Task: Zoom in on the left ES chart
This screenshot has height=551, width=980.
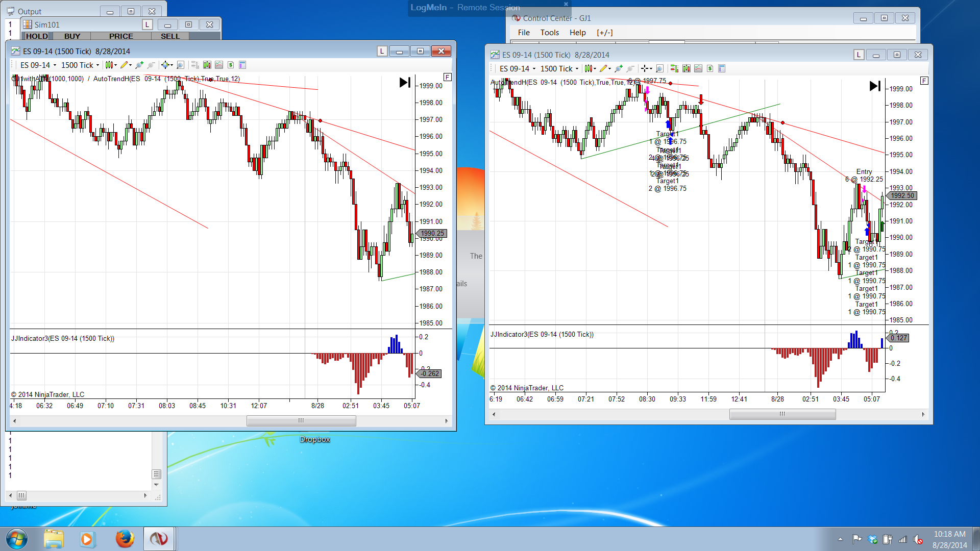Action: pyautogui.click(x=139, y=65)
